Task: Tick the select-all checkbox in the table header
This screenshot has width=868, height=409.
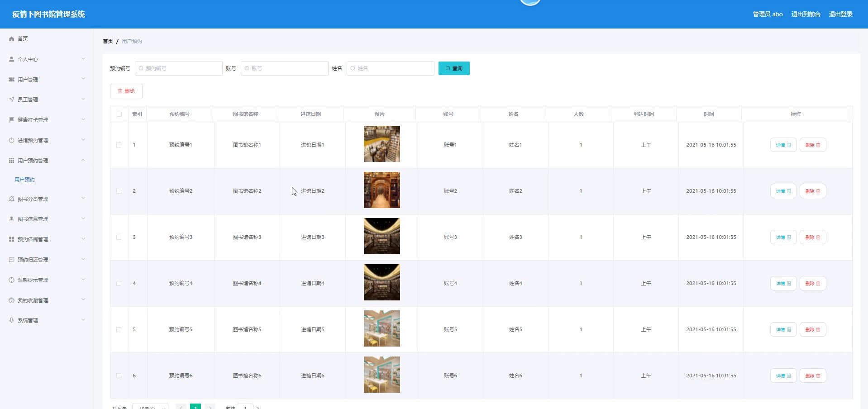Action: pyautogui.click(x=119, y=114)
